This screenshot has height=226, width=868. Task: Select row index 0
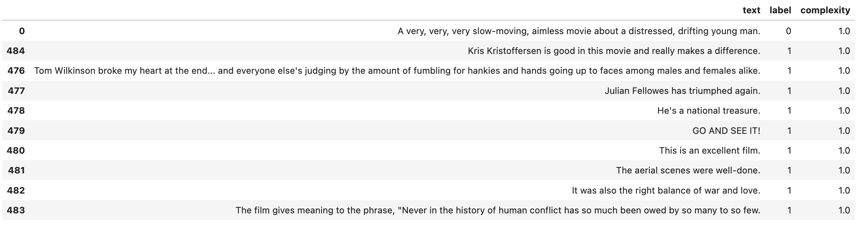tap(22, 31)
